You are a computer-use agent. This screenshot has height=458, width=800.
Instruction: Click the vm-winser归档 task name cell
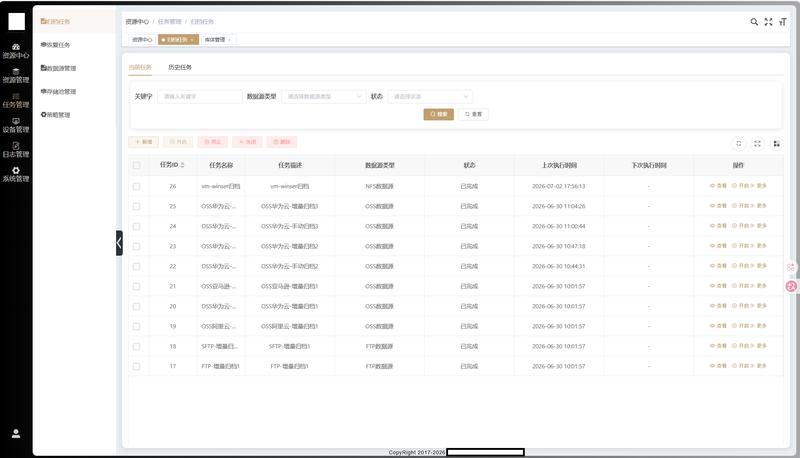click(221, 186)
